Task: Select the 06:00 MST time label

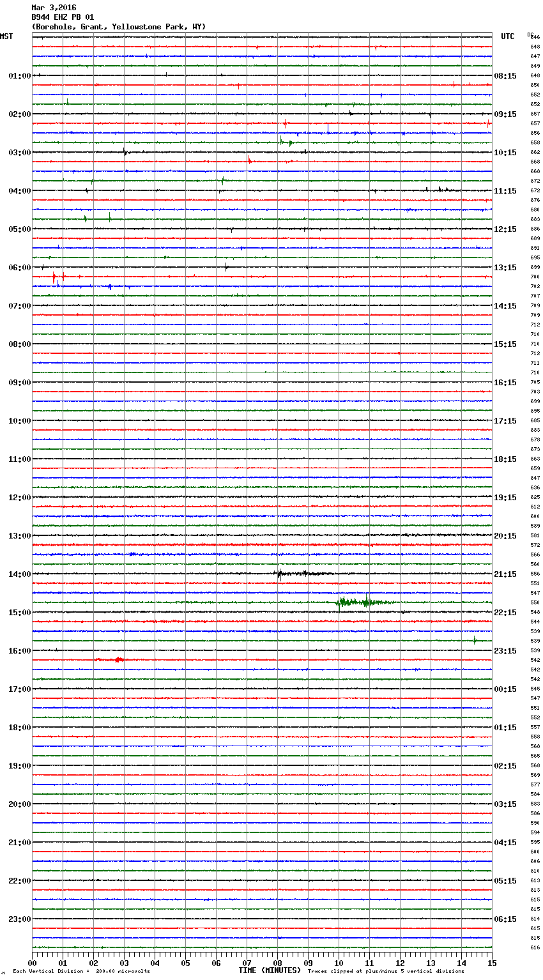Action: pyautogui.click(x=20, y=268)
